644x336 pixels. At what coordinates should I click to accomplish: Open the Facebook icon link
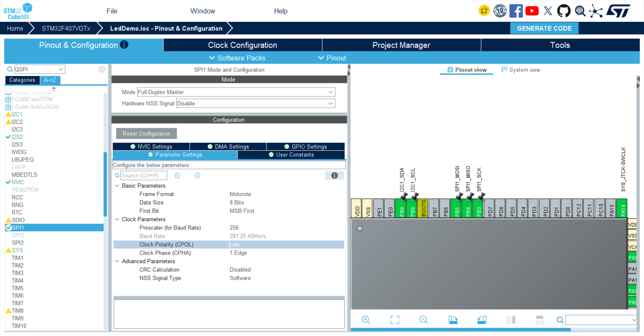[516, 11]
